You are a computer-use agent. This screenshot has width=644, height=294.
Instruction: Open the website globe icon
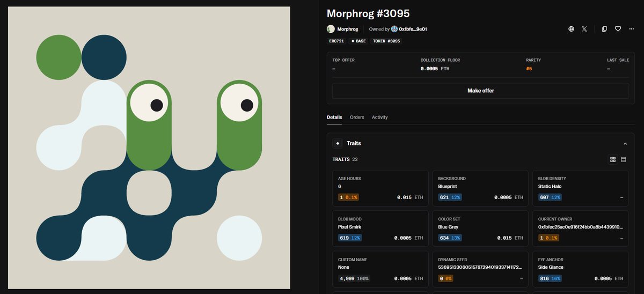[571, 29]
